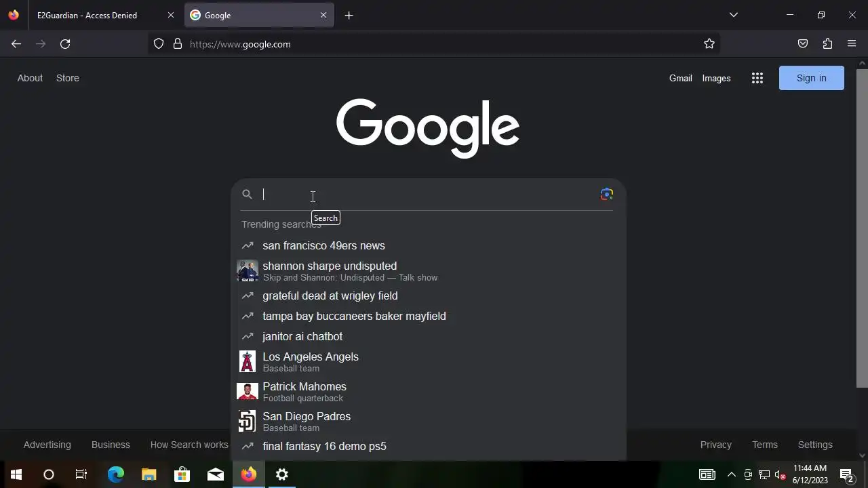Open the Business footer link
This screenshot has width=868, height=488.
[111, 445]
